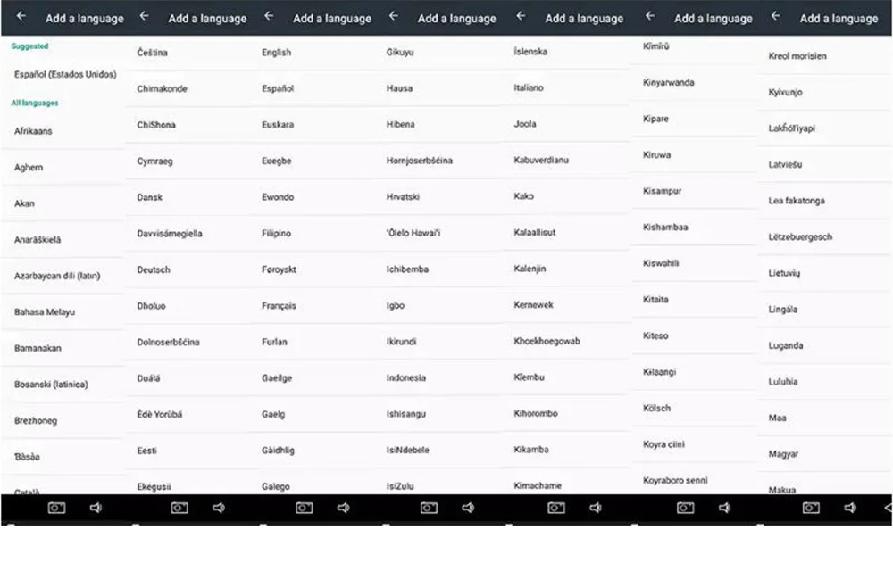Screen dimensions: 893x588
Task: Select Filipino
Action: pos(312,234)
